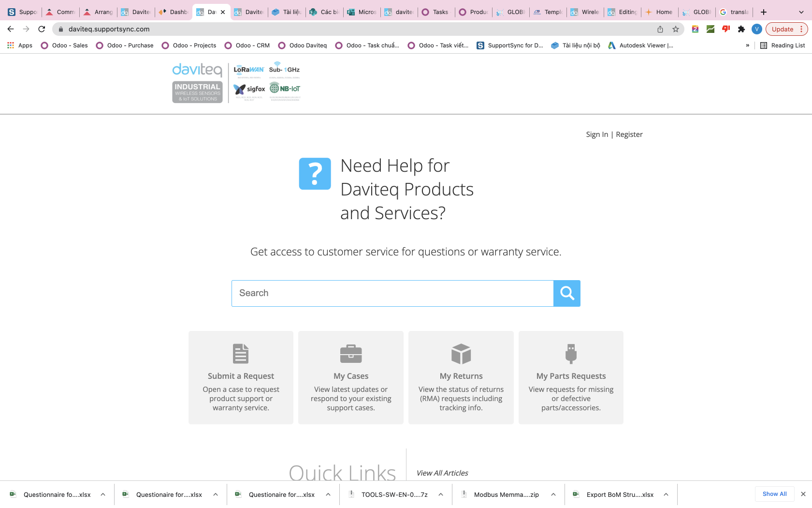Open the My Returns box card
812x508 pixels.
point(461,377)
